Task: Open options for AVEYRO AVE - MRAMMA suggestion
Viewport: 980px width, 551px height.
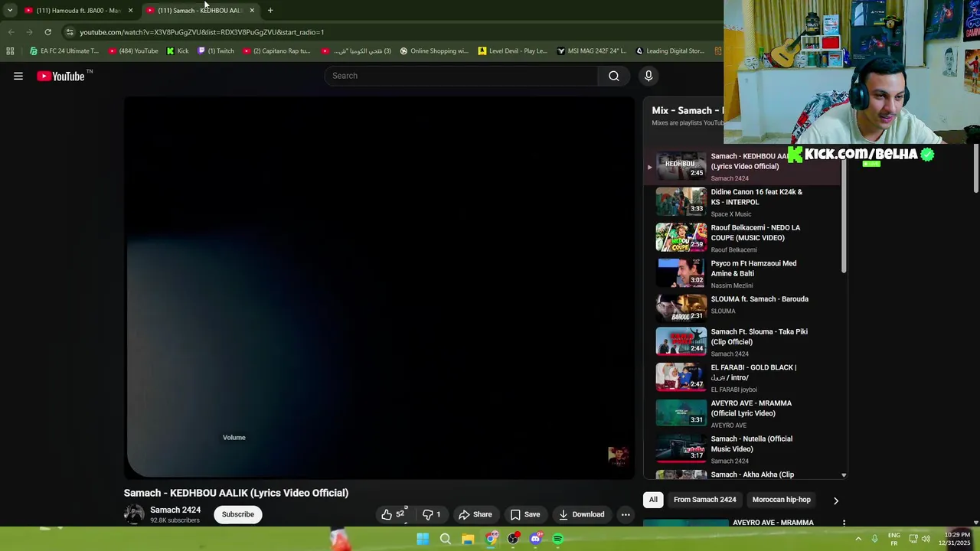Action: coord(844,523)
